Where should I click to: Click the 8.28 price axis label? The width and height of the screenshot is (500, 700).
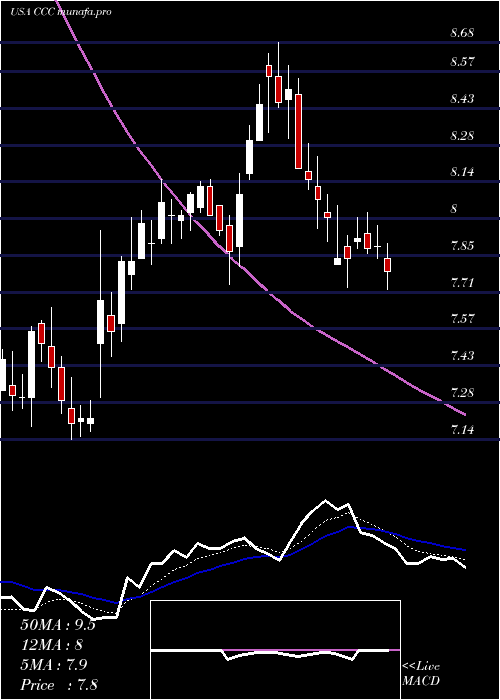click(462, 136)
